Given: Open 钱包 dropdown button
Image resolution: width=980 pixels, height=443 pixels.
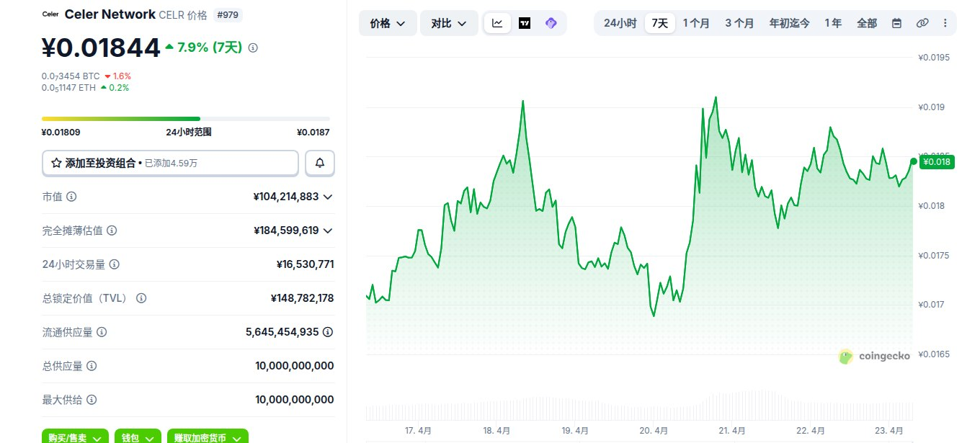Looking at the screenshot, I should 138,437.
